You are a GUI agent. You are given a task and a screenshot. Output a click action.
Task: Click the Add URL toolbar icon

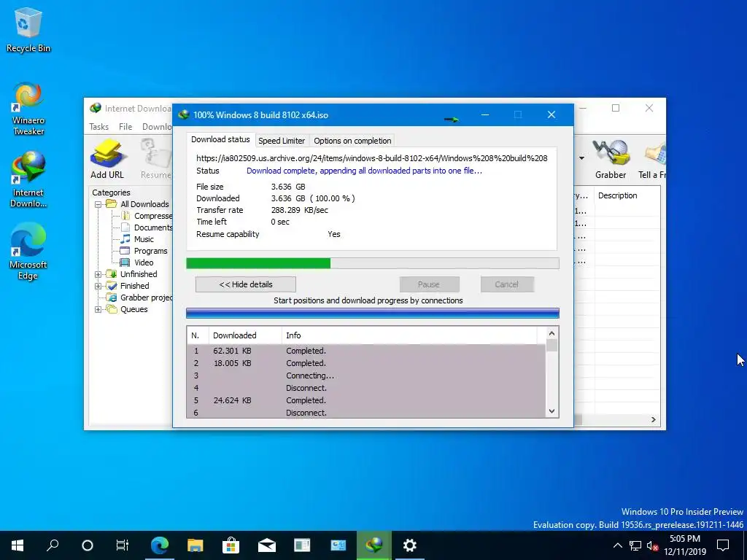click(x=107, y=158)
